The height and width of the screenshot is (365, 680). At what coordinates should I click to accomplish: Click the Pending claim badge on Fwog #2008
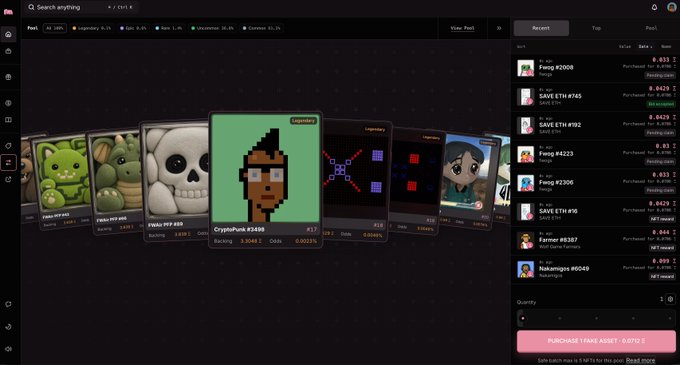pyautogui.click(x=660, y=75)
